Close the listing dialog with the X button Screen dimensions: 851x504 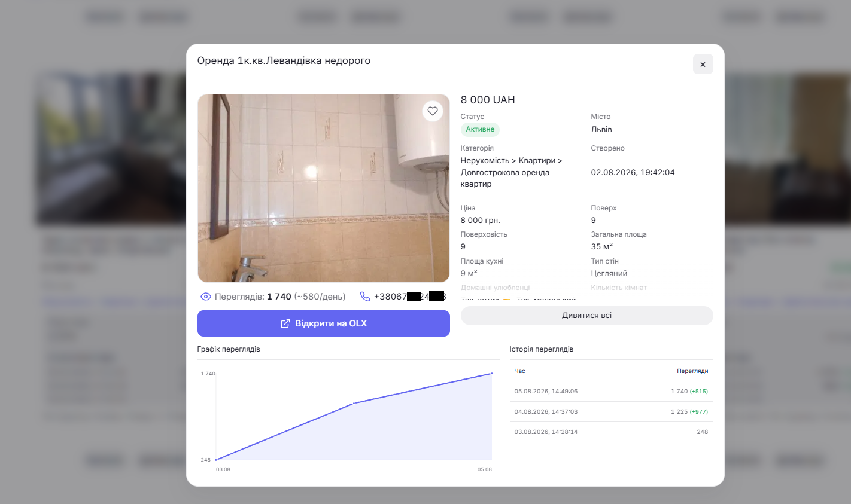coord(703,64)
